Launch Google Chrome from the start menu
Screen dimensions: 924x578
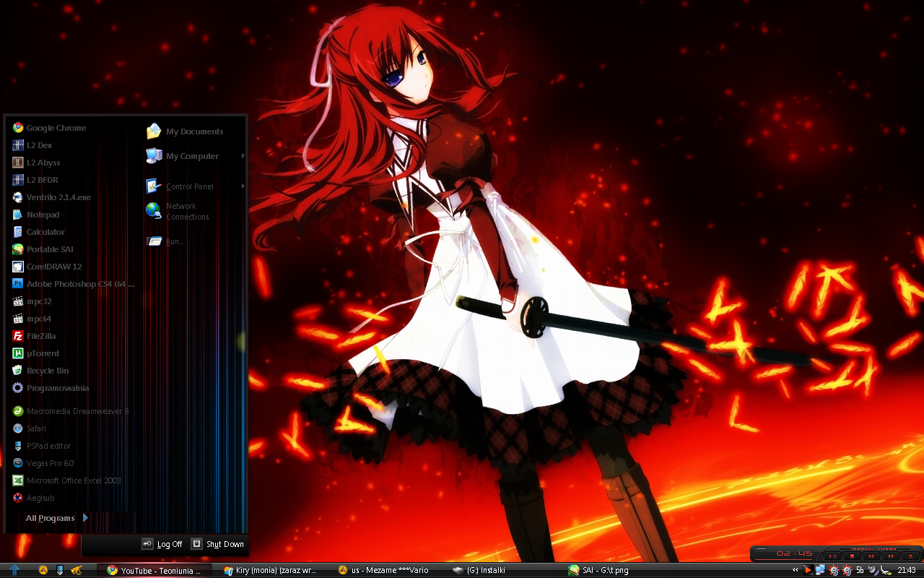(x=56, y=128)
